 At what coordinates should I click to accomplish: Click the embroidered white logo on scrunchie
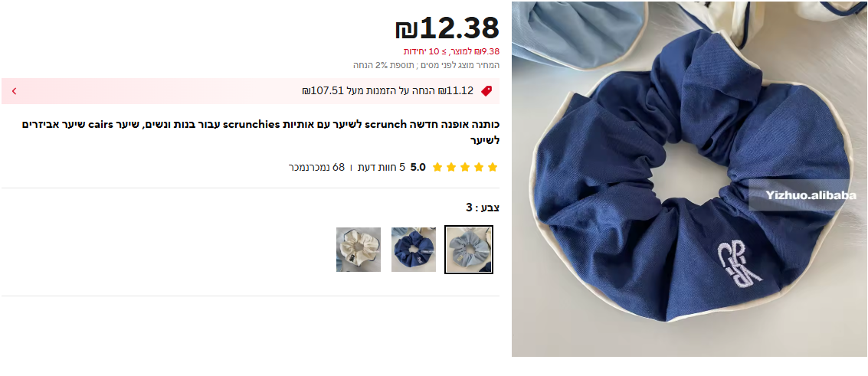click(x=739, y=263)
